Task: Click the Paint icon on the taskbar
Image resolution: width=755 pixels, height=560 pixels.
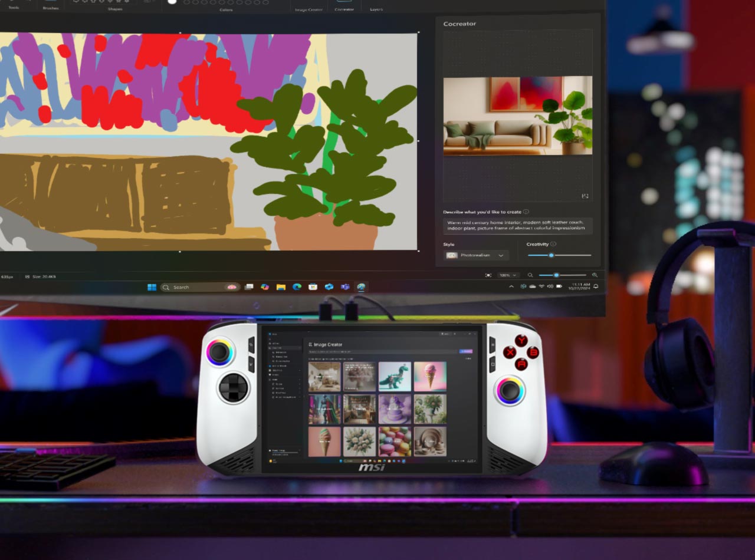Action: click(x=361, y=287)
